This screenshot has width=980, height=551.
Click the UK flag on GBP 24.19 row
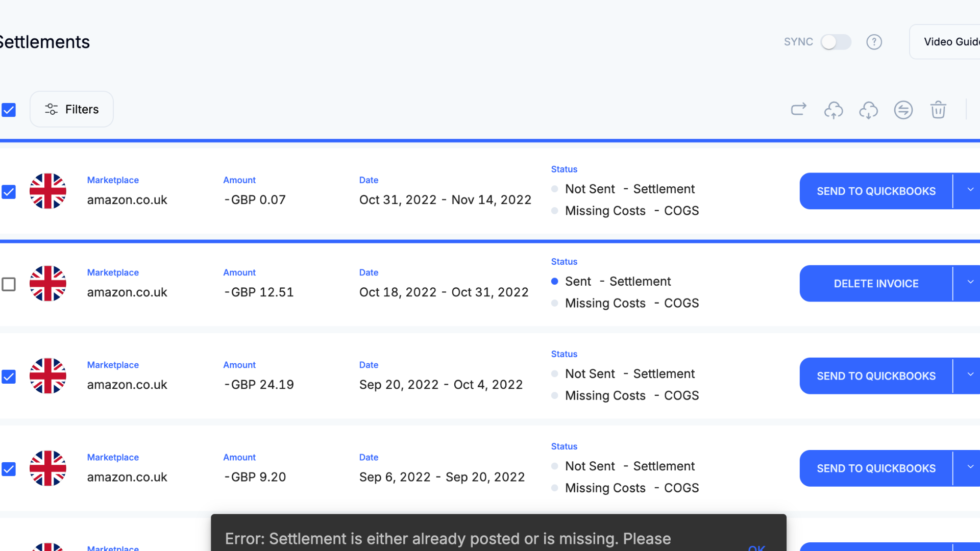pos(48,376)
